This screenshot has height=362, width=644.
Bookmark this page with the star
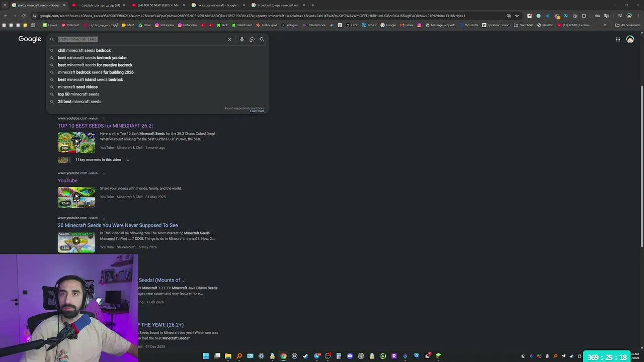(x=517, y=16)
